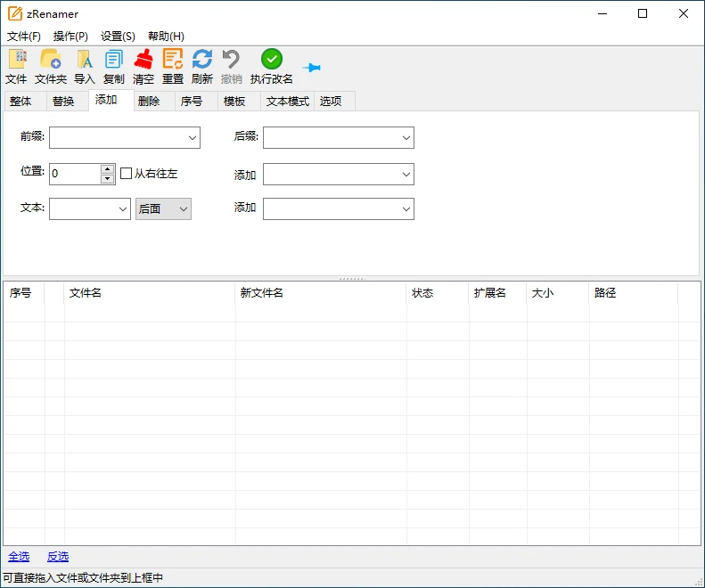
Task: Open the 后面 position dropdown
Action: click(x=184, y=208)
